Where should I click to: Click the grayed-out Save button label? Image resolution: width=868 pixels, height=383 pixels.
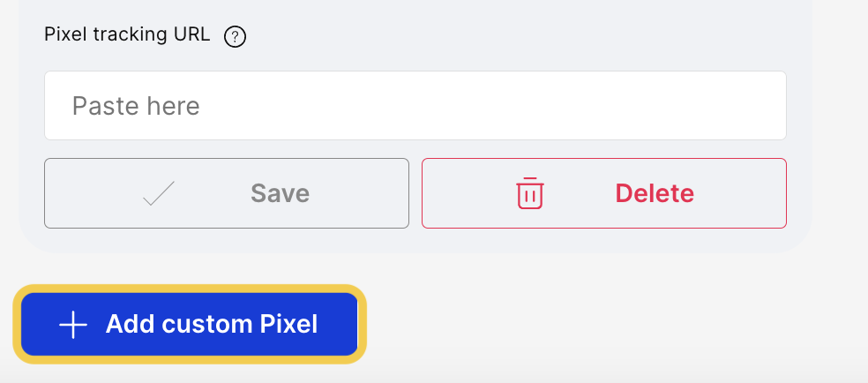point(280,193)
